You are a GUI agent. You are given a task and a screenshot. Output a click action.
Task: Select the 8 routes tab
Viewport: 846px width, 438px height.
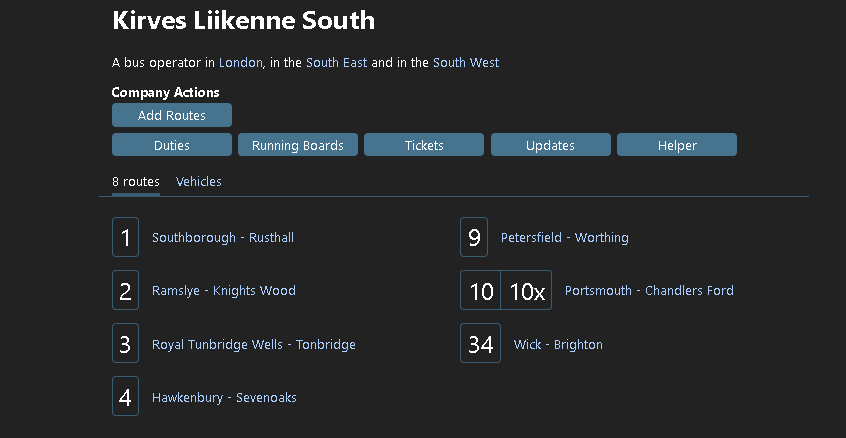click(x=135, y=182)
